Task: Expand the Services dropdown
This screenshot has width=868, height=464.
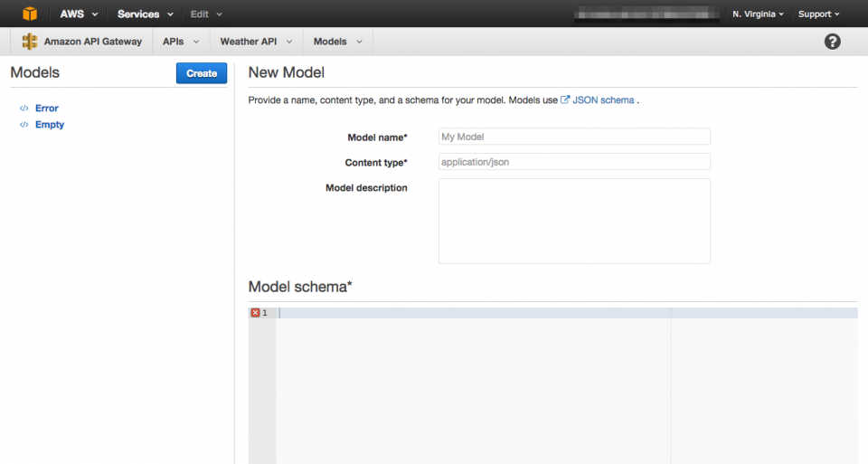Action: [x=145, y=14]
